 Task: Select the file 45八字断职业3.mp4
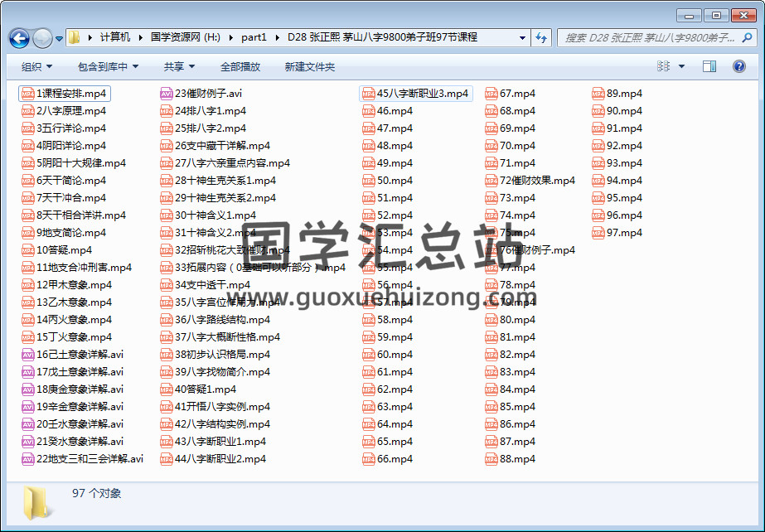coord(422,94)
